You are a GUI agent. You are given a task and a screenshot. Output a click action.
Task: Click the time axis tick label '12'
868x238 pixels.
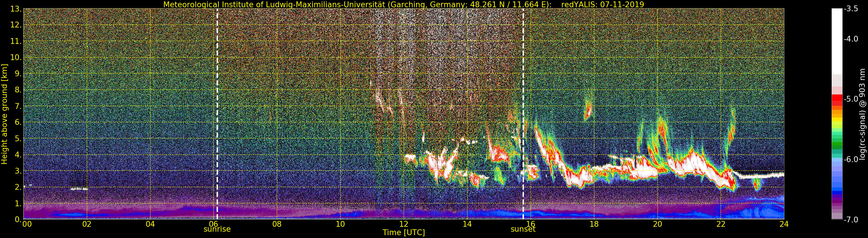coord(404,224)
